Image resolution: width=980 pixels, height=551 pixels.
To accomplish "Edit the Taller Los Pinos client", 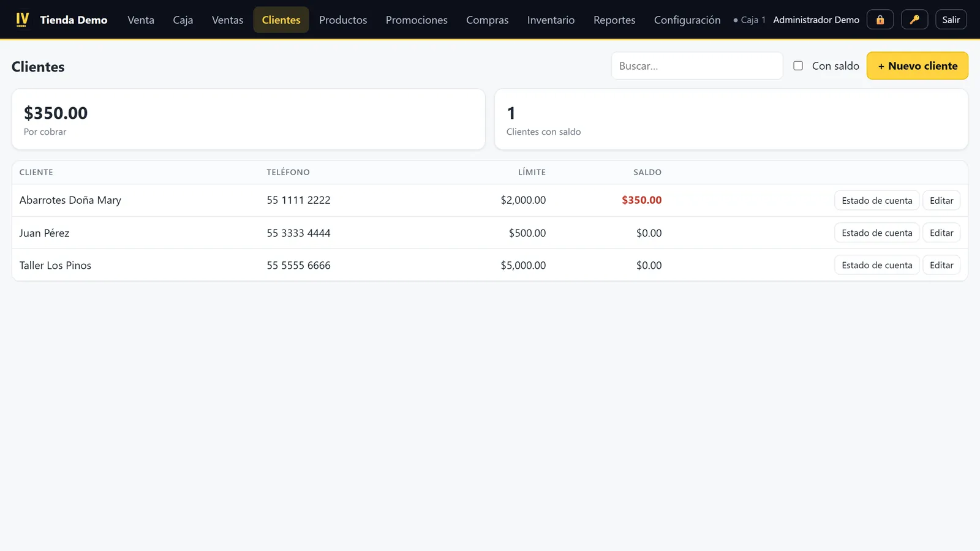I will pos(941,265).
